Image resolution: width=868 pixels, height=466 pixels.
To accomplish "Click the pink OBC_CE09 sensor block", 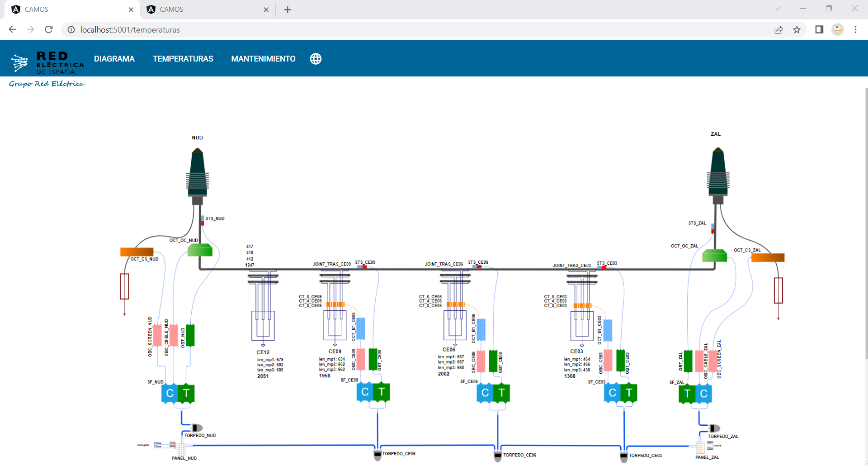I will pyautogui.click(x=361, y=360).
